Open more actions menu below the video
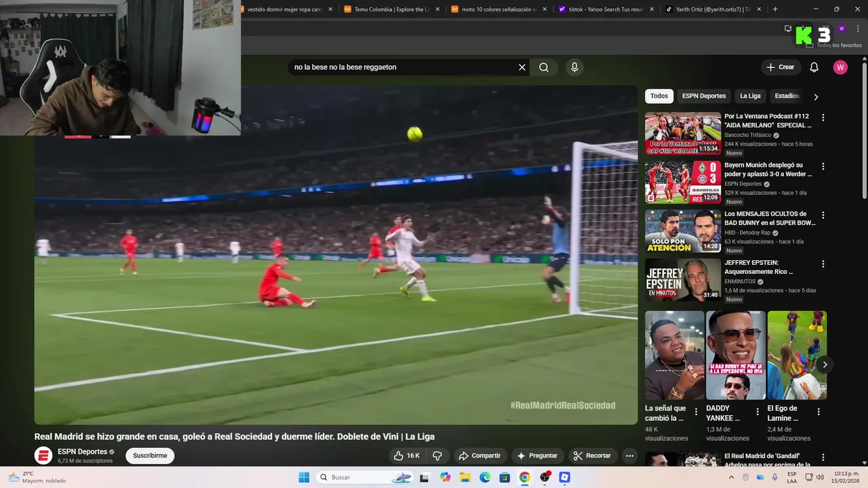868x488 pixels. pos(629,455)
